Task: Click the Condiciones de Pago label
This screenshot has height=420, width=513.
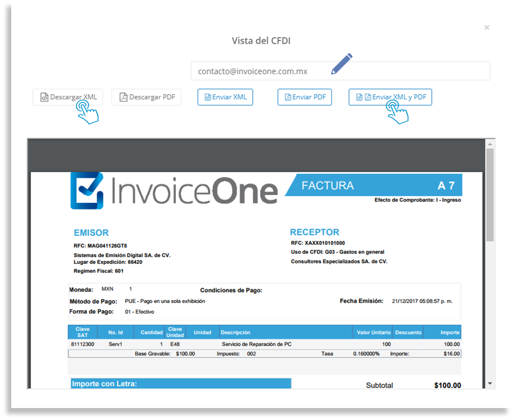Action: coord(231,290)
